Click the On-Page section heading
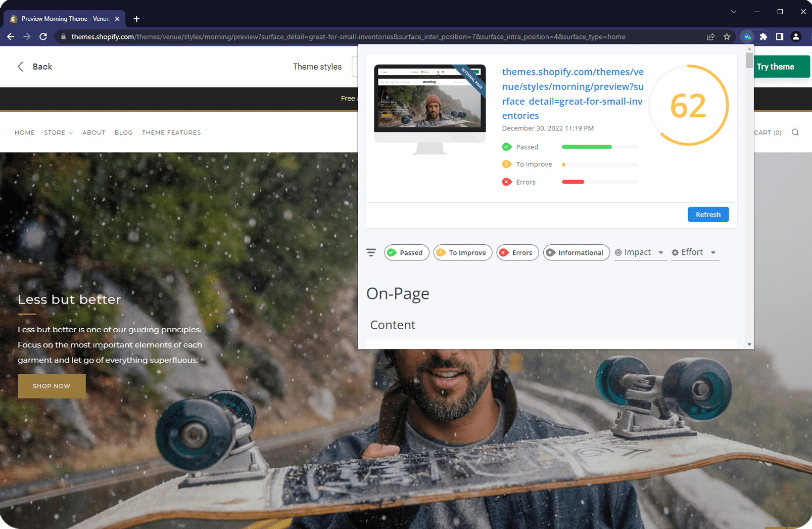 tap(398, 294)
